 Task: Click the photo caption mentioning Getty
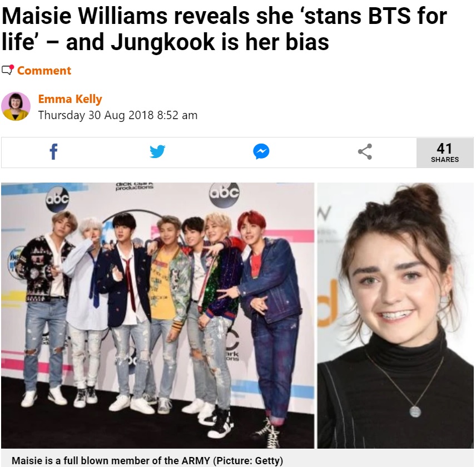[x=147, y=460]
